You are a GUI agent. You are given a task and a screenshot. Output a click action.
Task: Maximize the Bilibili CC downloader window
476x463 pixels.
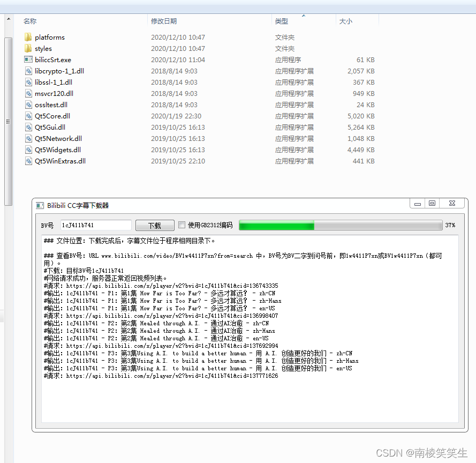432,203
